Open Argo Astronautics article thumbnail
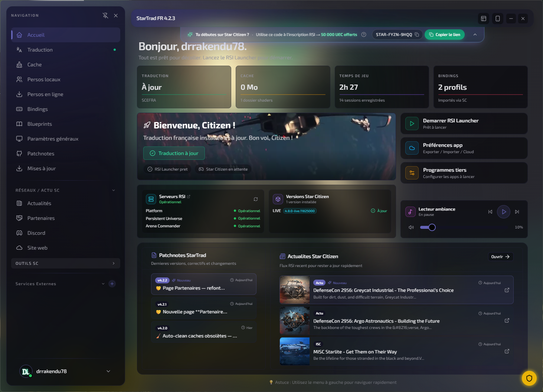This screenshot has height=392, width=543. click(295, 321)
